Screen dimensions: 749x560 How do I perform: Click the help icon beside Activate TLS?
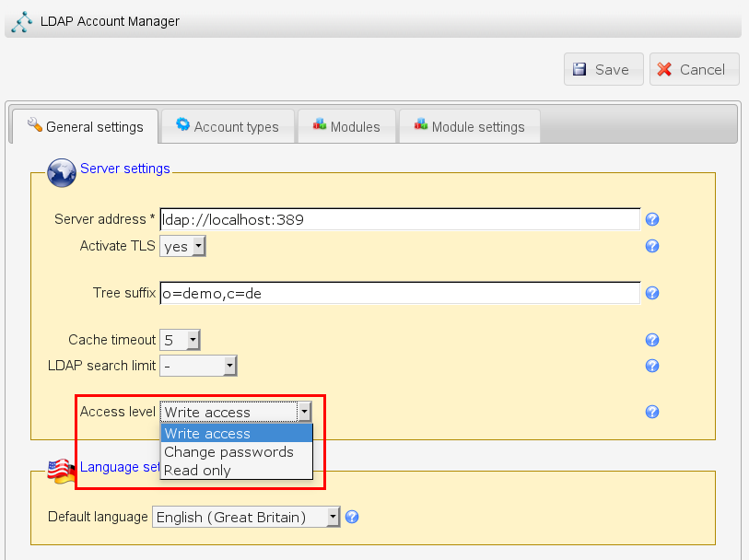[x=652, y=246]
